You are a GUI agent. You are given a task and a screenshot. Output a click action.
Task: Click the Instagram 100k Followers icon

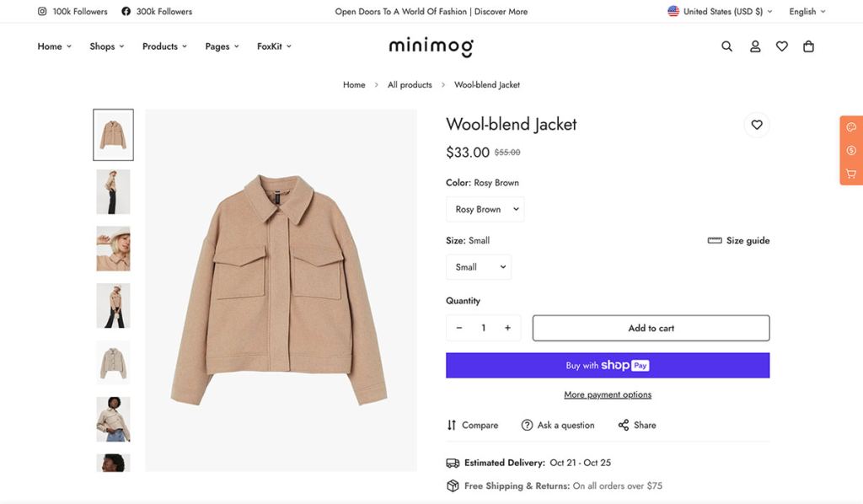pyautogui.click(x=42, y=12)
